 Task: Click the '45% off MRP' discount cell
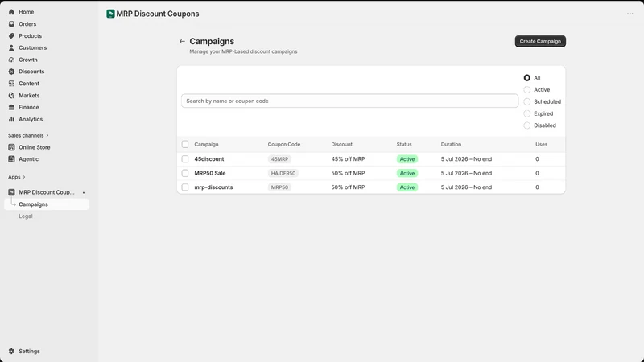(348, 158)
